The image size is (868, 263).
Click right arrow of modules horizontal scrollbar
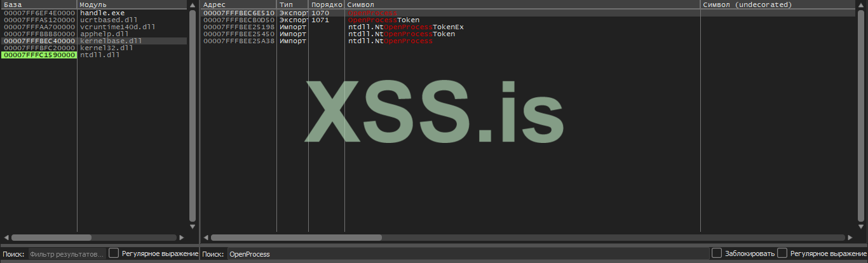tap(182, 238)
